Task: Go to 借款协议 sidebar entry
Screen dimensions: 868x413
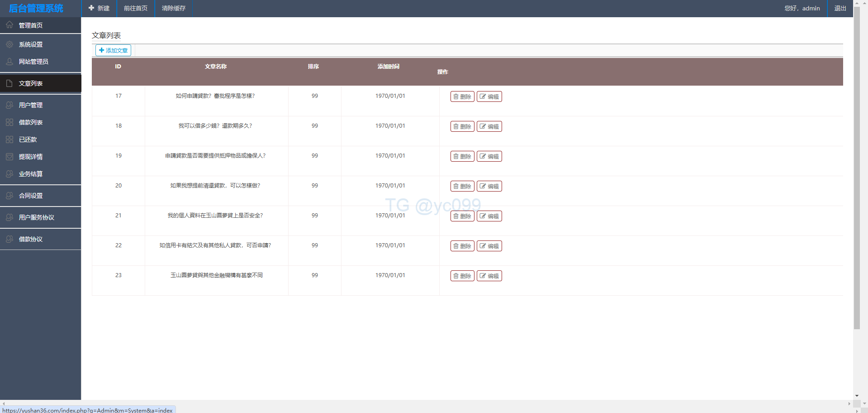Action: pyautogui.click(x=31, y=239)
